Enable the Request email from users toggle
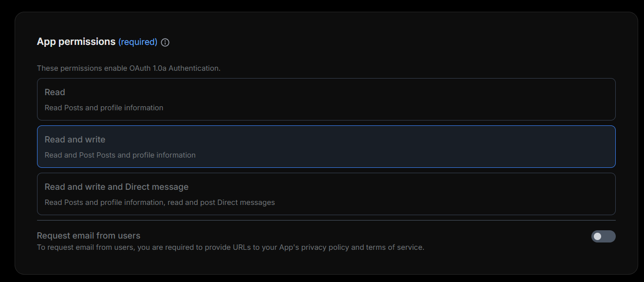644x282 pixels. (604, 237)
